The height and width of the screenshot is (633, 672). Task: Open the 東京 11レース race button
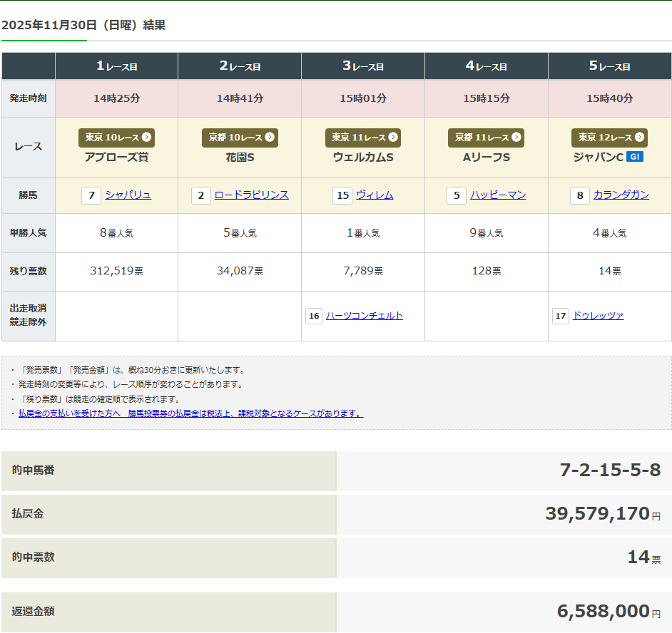pos(363,138)
